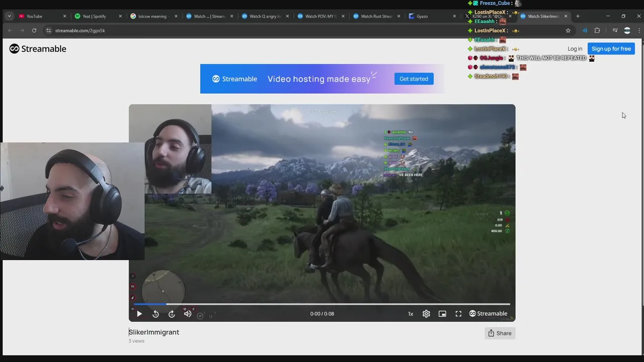Click the Streamable logo inside the ad banner
This screenshot has width=644, height=362.
(234, 79)
